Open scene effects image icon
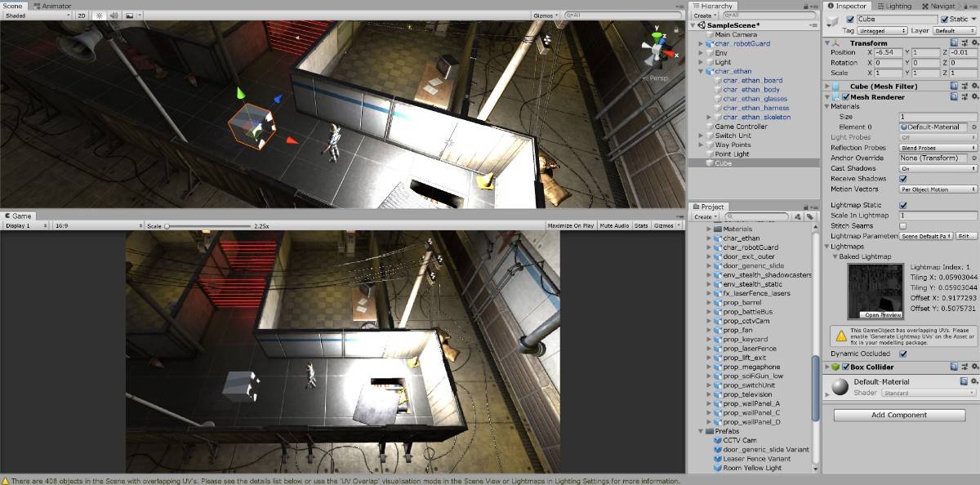 (x=131, y=16)
